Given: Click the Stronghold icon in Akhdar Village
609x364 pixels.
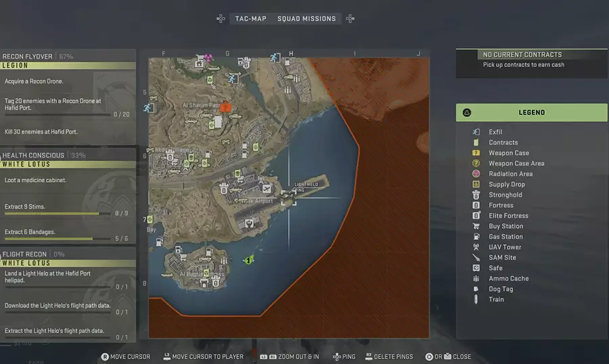Looking at the screenshot, I should (x=170, y=157).
